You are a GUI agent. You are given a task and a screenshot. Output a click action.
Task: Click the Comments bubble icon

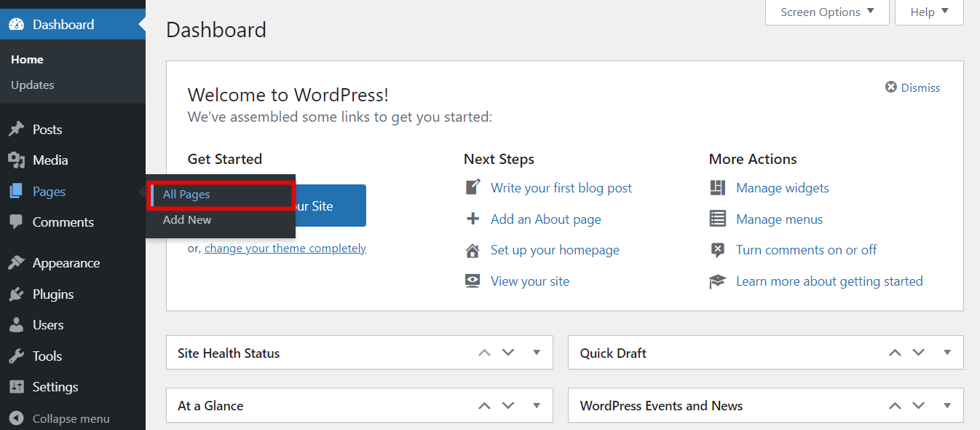[18, 222]
